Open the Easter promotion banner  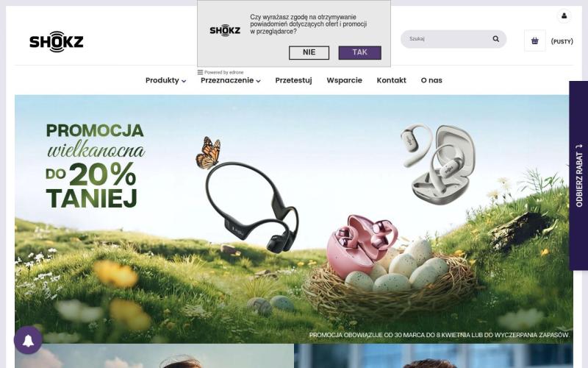click(293, 219)
